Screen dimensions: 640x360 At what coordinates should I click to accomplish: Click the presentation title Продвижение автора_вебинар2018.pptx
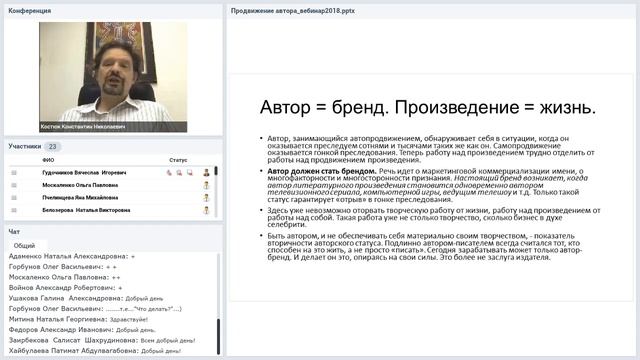293,11
